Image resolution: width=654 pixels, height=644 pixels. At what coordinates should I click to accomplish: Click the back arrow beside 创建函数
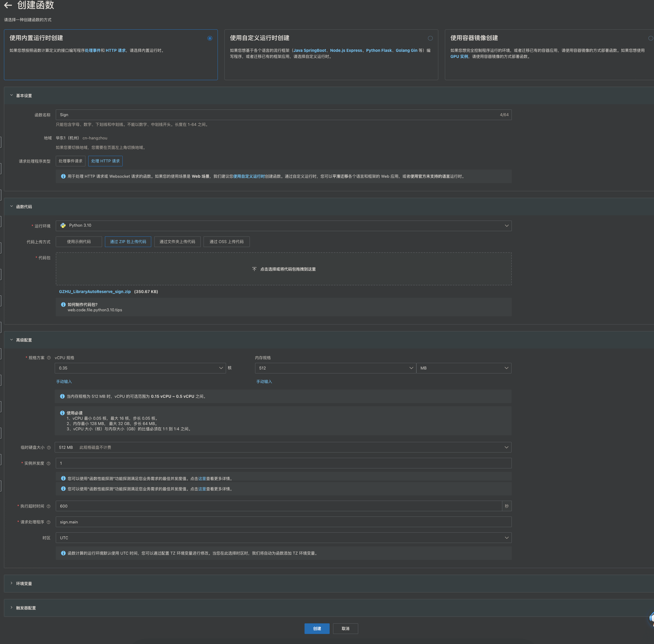pyautogui.click(x=8, y=5)
